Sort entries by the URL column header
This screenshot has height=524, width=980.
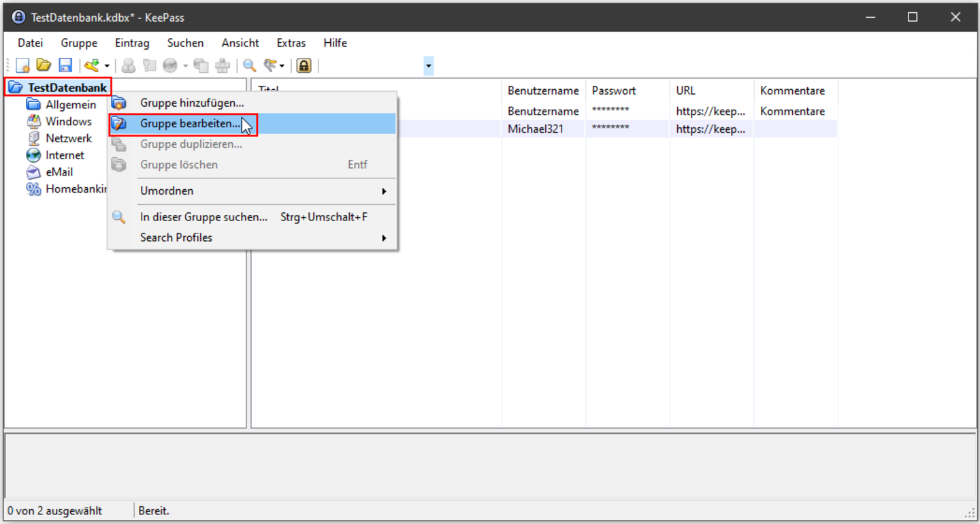tap(712, 91)
